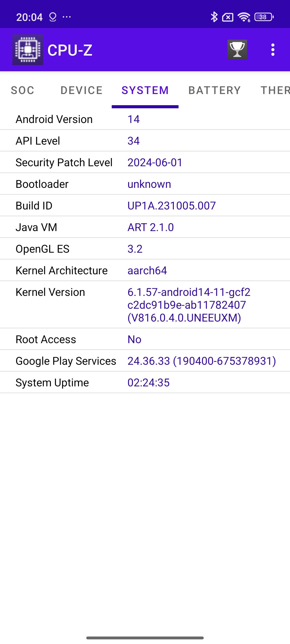This screenshot has height=644, width=290.
Task: Tap the bottom navigation gesture bar
Action: pos(145,638)
